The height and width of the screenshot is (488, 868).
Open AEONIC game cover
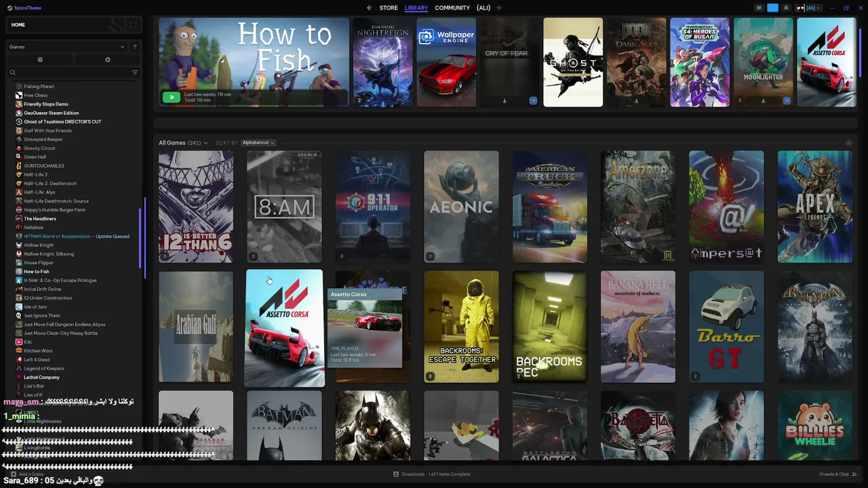(x=461, y=207)
